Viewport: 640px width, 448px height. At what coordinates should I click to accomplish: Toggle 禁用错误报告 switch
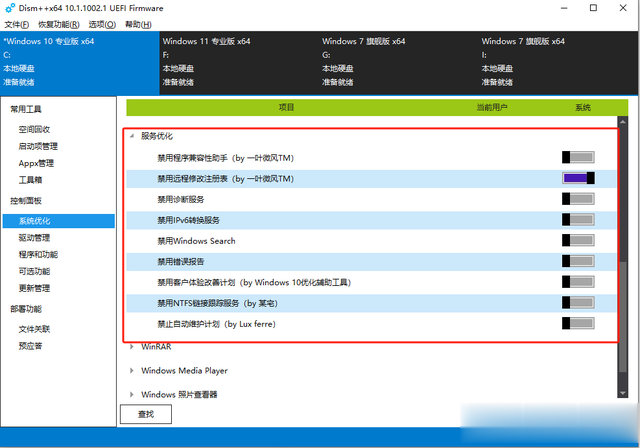pyautogui.click(x=578, y=261)
